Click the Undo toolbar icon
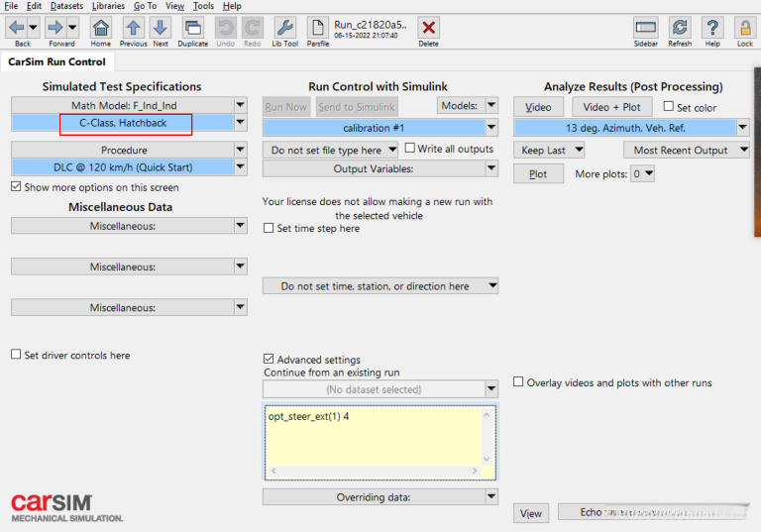Screen dimensions: 761x532 tap(225, 28)
